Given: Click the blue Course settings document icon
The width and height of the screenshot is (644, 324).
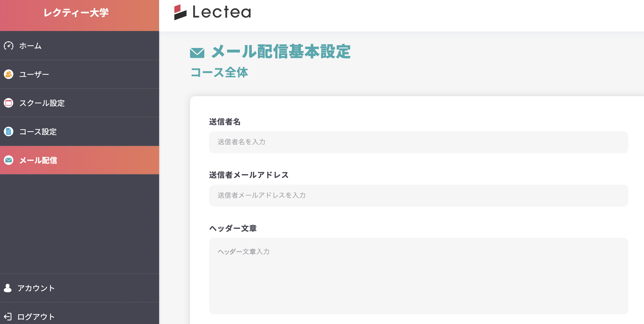Looking at the screenshot, I should point(9,131).
